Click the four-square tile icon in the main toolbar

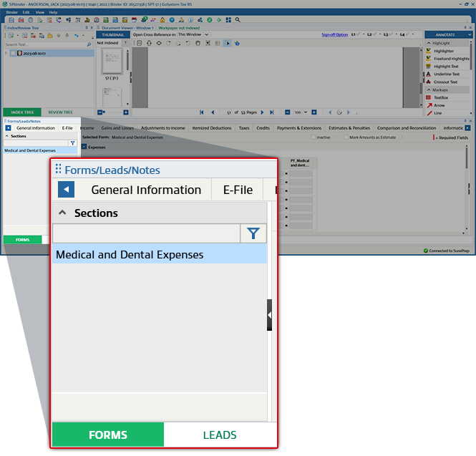(x=228, y=20)
